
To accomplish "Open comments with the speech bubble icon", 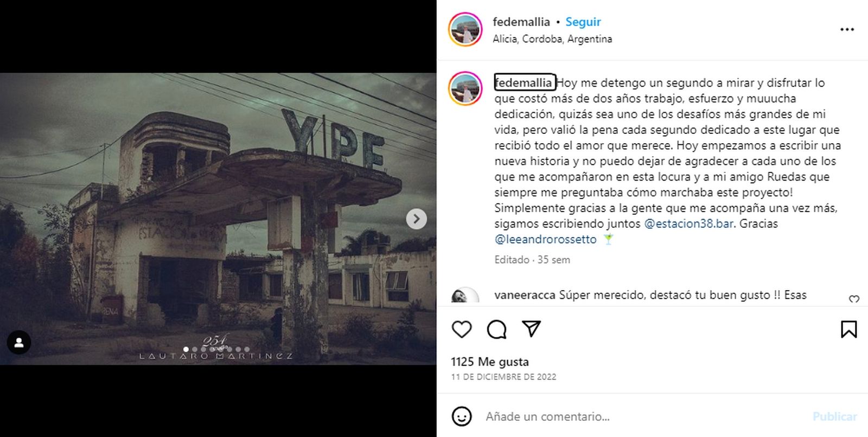I will pyautogui.click(x=496, y=329).
